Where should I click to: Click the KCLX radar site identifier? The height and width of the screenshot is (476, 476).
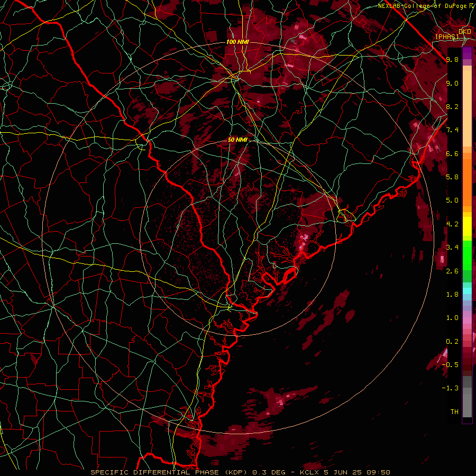(x=310, y=472)
